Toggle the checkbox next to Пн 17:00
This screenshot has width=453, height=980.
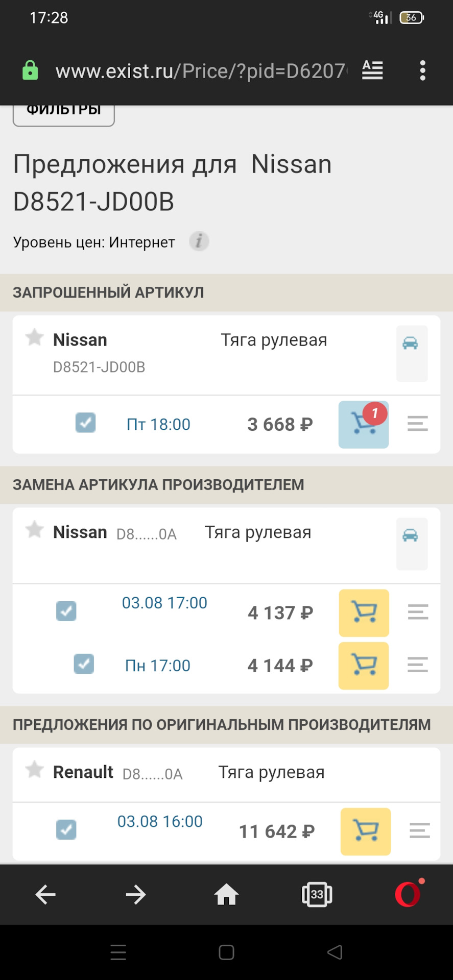(84, 664)
